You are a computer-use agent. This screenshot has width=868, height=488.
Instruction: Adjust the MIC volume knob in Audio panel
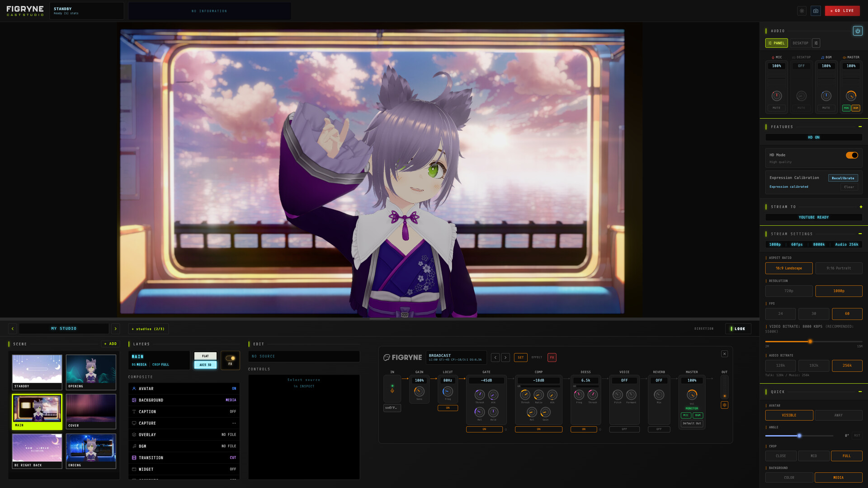(776, 96)
